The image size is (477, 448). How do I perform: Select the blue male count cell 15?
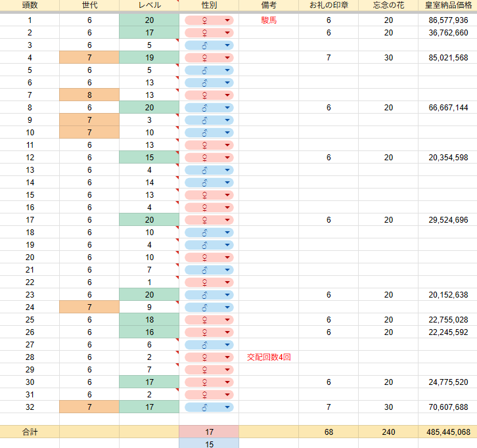click(x=209, y=444)
